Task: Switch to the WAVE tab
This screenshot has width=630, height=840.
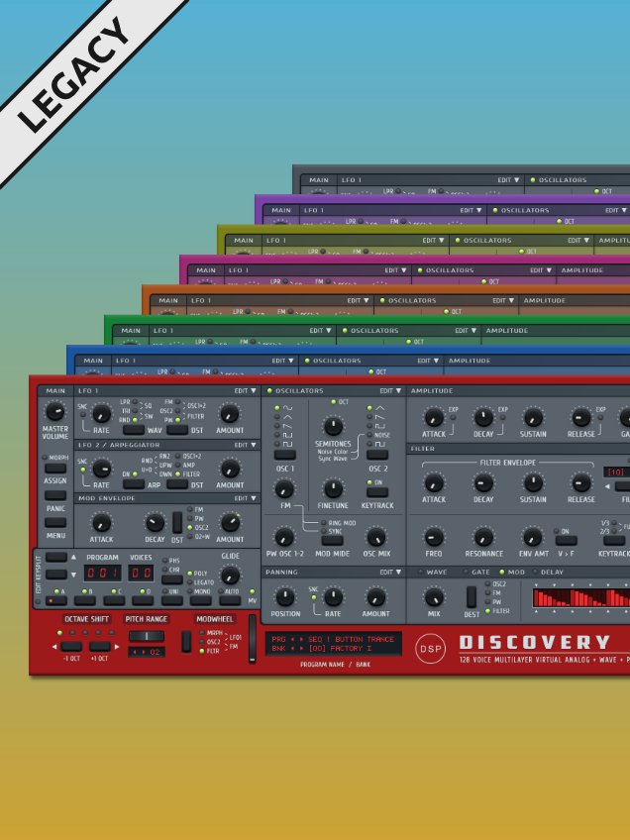Action: (432, 573)
